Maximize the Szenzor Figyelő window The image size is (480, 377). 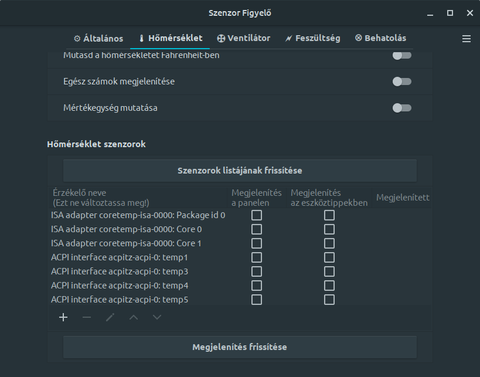[450, 13]
